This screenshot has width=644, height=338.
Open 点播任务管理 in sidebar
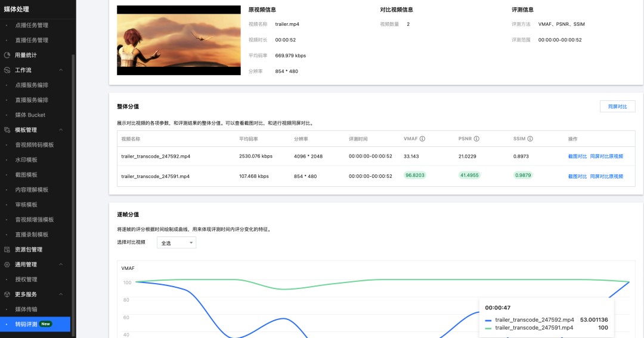32,25
